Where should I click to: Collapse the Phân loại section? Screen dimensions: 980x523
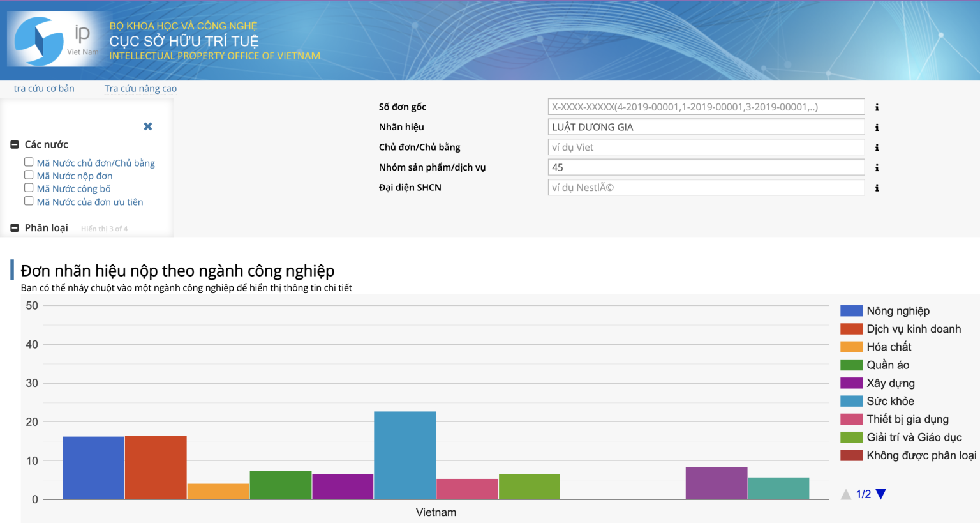tap(15, 228)
